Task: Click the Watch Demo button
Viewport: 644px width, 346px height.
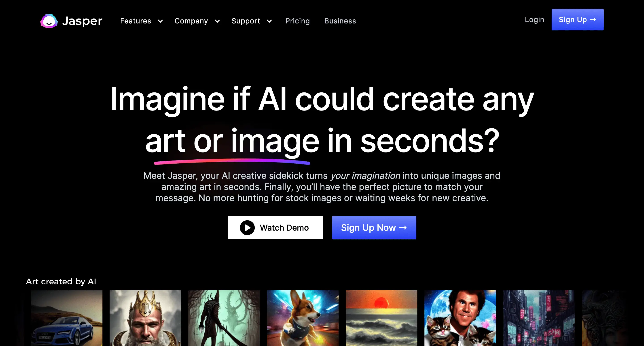Action: (275, 228)
